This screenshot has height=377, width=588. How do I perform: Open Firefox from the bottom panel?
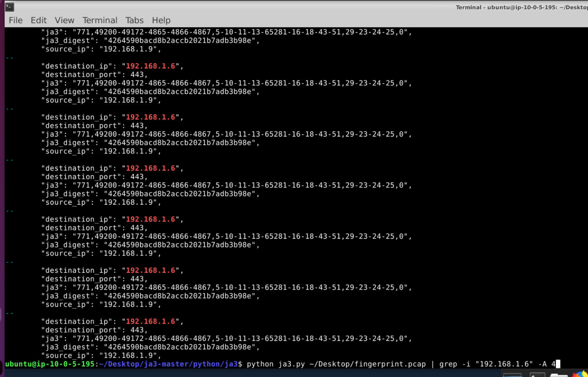pyautogui.click(x=579, y=374)
